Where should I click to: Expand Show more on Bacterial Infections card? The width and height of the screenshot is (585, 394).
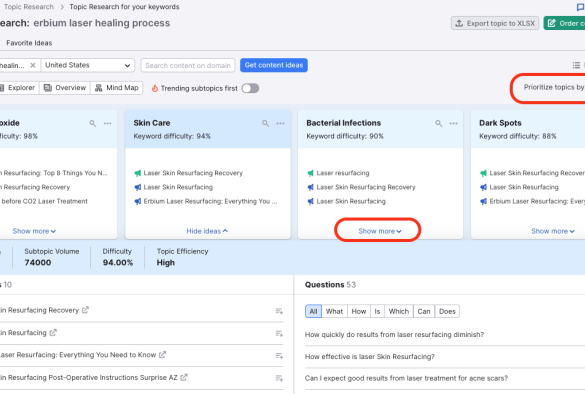coord(380,231)
